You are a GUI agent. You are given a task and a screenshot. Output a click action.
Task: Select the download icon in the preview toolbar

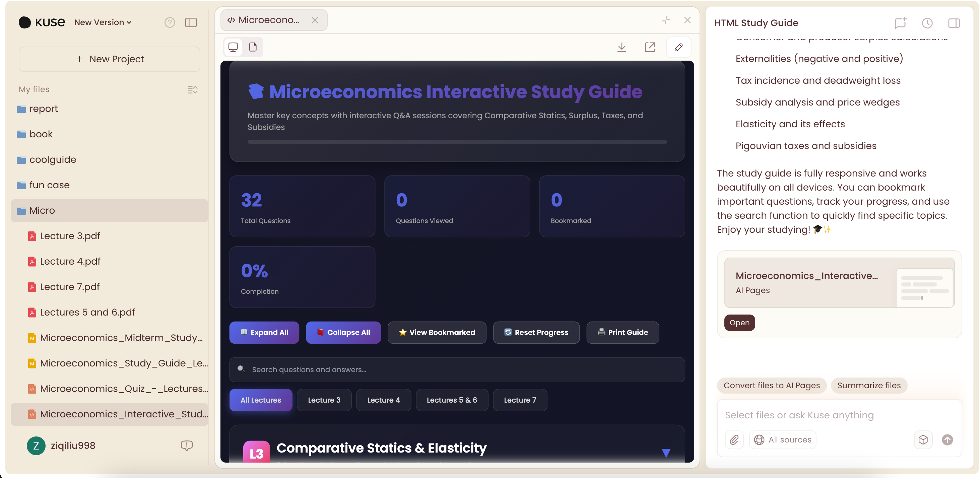pyautogui.click(x=622, y=47)
